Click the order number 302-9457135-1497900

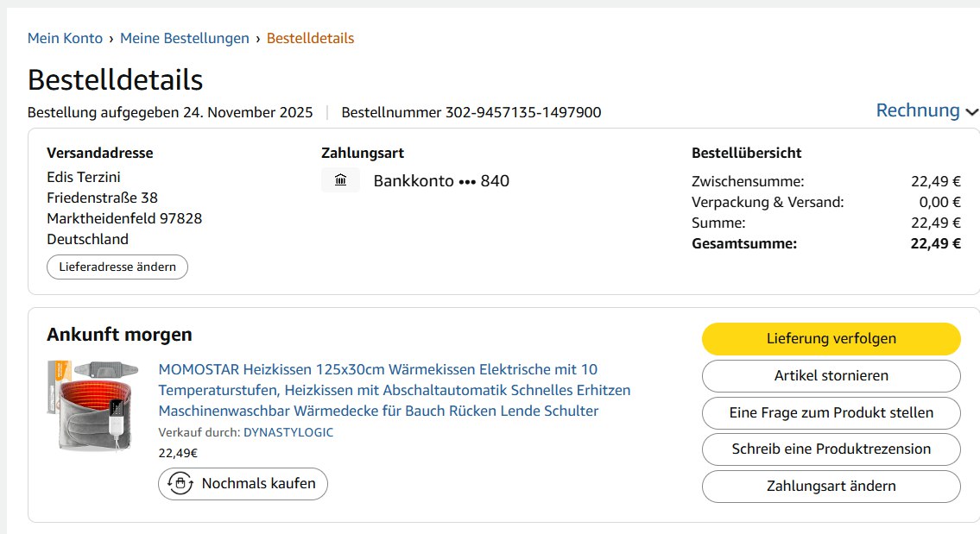(522, 112)
